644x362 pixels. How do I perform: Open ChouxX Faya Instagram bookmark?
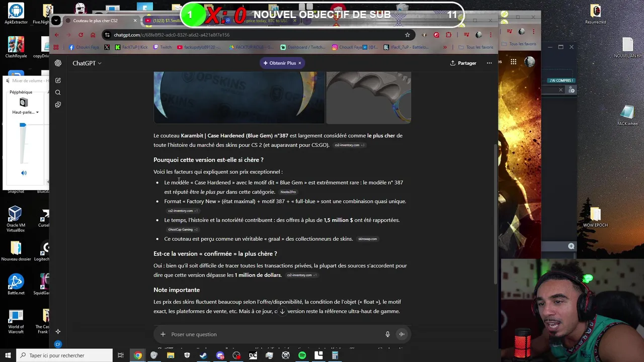pyautogui.click(x=355, y=47)
